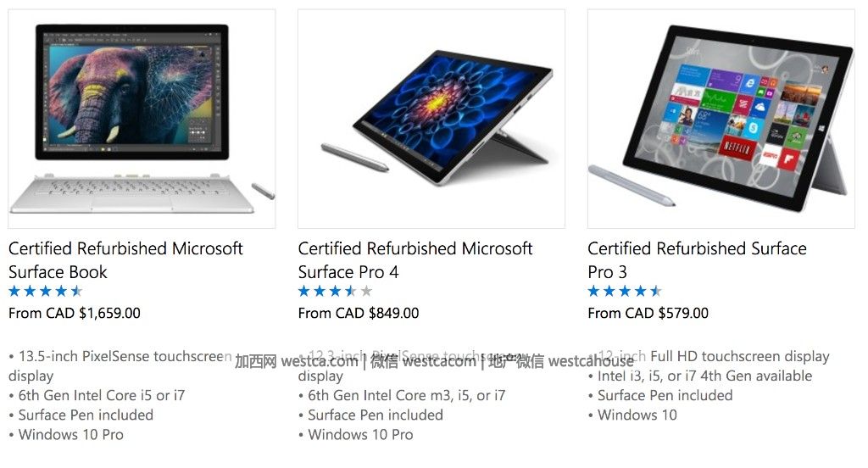Click the Netflix tile on the Surface Pro 3 screen
Viewport: 868px width, 468px height.
(x=737, y=149)
